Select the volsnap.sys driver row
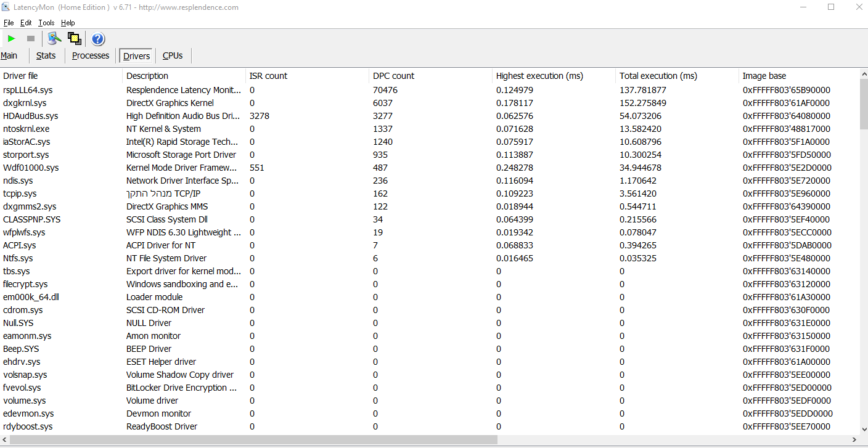 [x=429, y=375]
